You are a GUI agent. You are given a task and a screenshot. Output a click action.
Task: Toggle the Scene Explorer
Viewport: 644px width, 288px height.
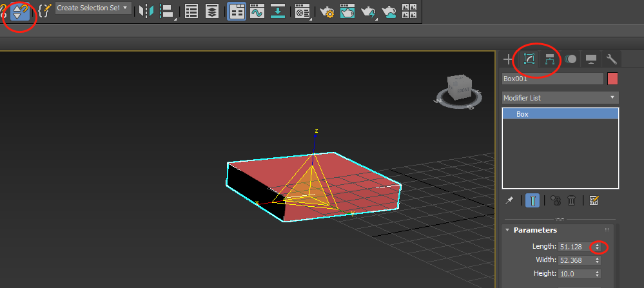pyautogui.click(x=191, y=12)
